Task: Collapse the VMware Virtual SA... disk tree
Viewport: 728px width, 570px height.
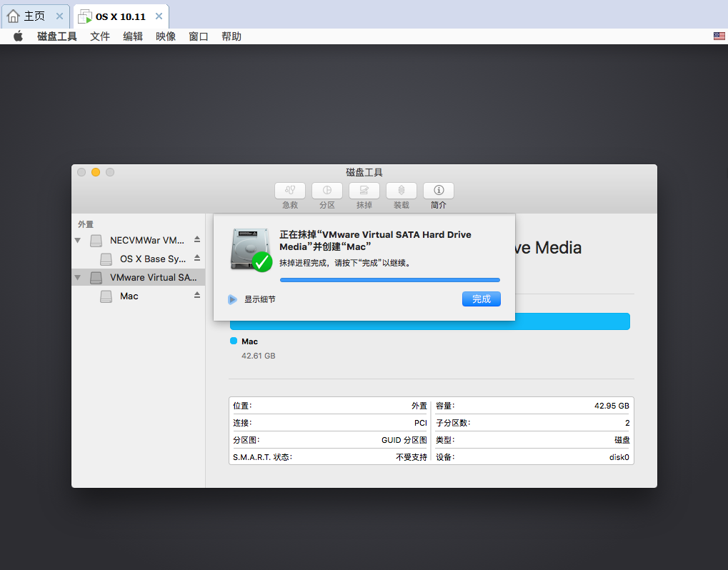Action: [x=78, y=278]
